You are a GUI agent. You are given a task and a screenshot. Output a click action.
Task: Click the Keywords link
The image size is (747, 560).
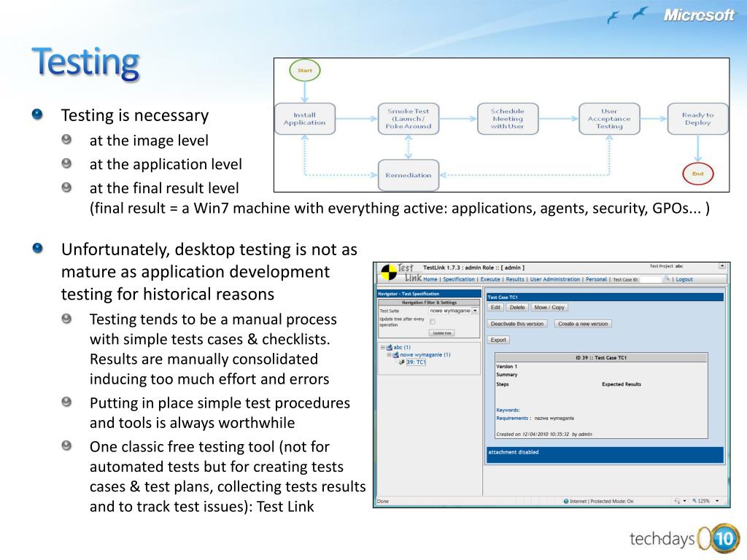[508, 410]
